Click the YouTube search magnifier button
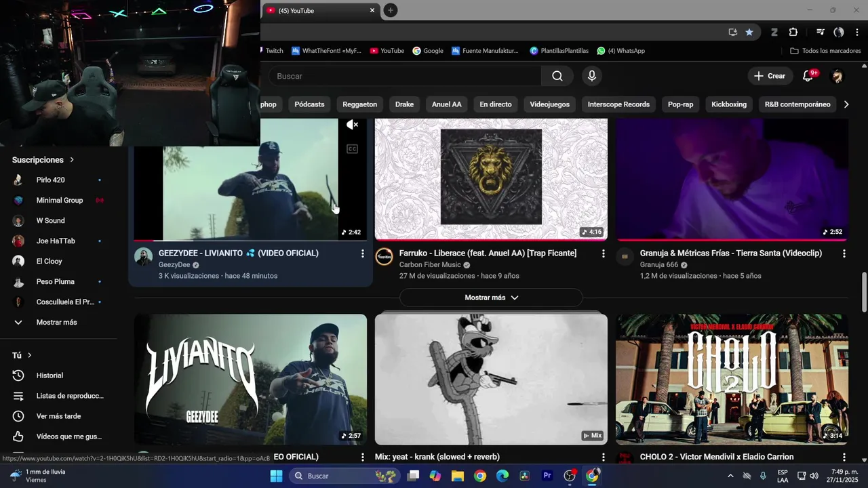The width and height of the screenshot is (868, 488). [557, 76]
